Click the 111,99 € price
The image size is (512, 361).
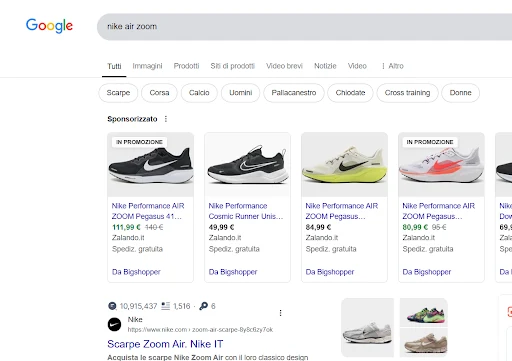tap(126, 227)
